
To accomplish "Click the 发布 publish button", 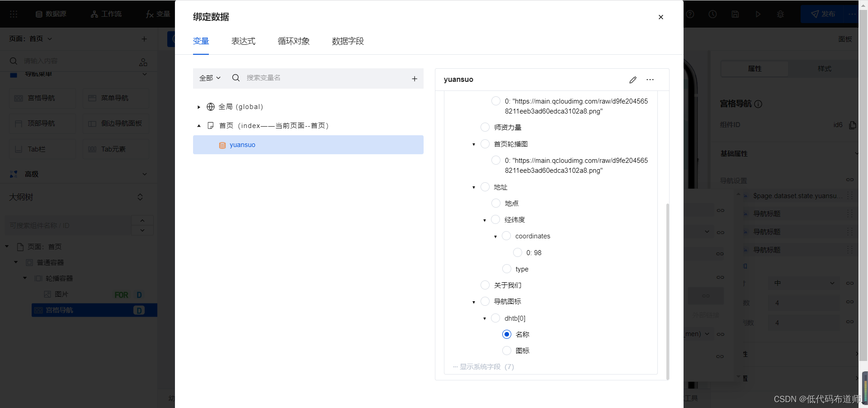I will click(823, 14).
